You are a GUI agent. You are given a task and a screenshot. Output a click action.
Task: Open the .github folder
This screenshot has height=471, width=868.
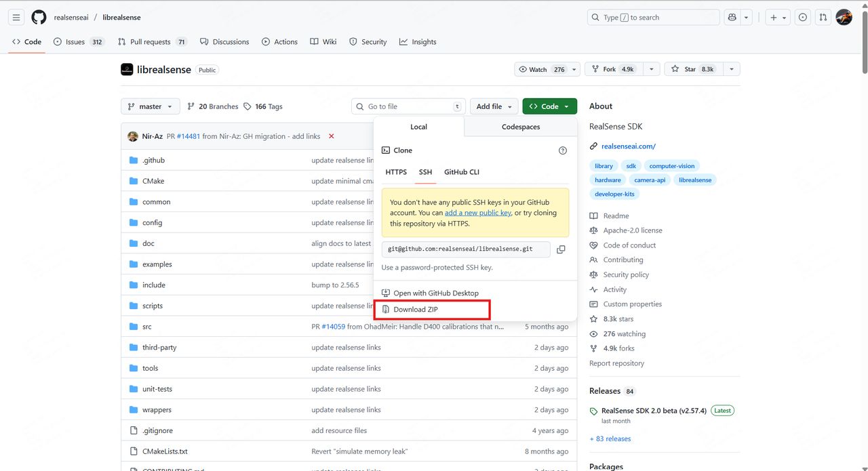[x=153, y=161]
